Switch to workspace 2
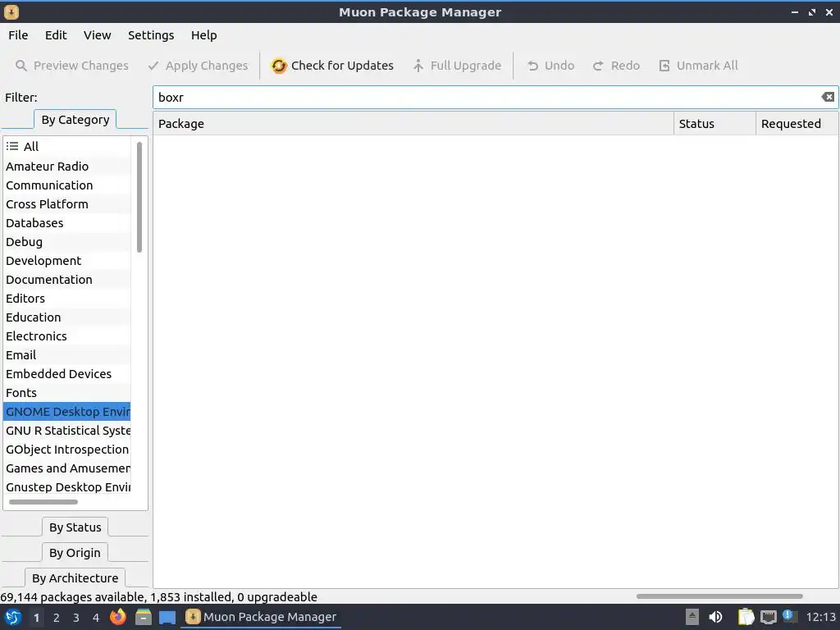The width and height of the screenshot is (840, 630). 57,618
